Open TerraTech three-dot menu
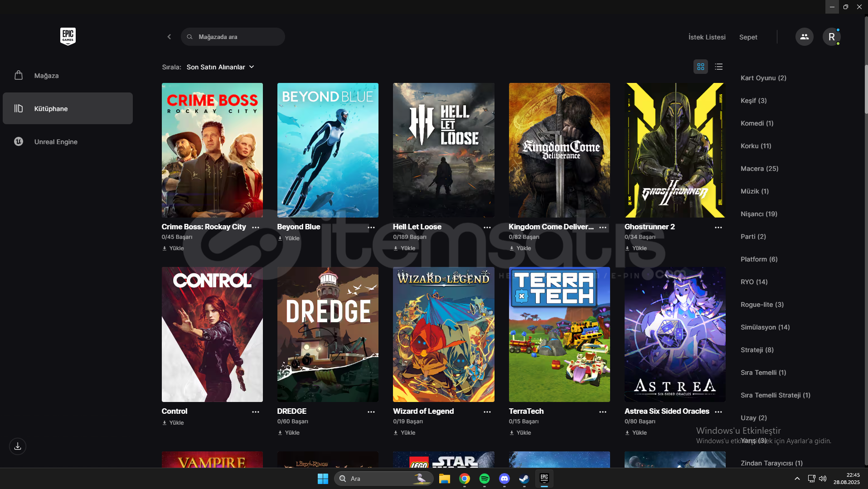 point(603,412)
